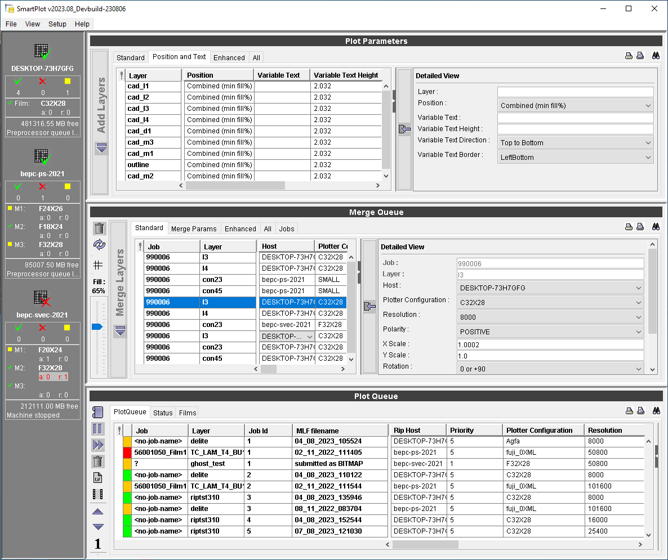Click the Merge Layers down arrow icon
Screen dimensions: 668x560
click(120, 331)
